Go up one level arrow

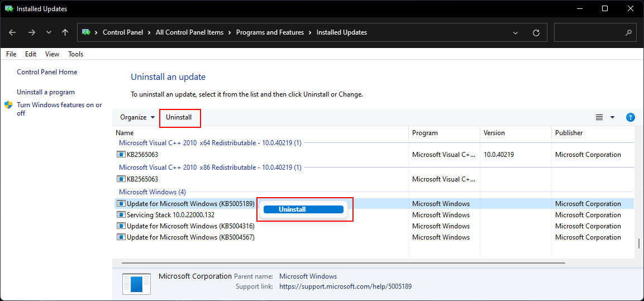click(65, 32)
